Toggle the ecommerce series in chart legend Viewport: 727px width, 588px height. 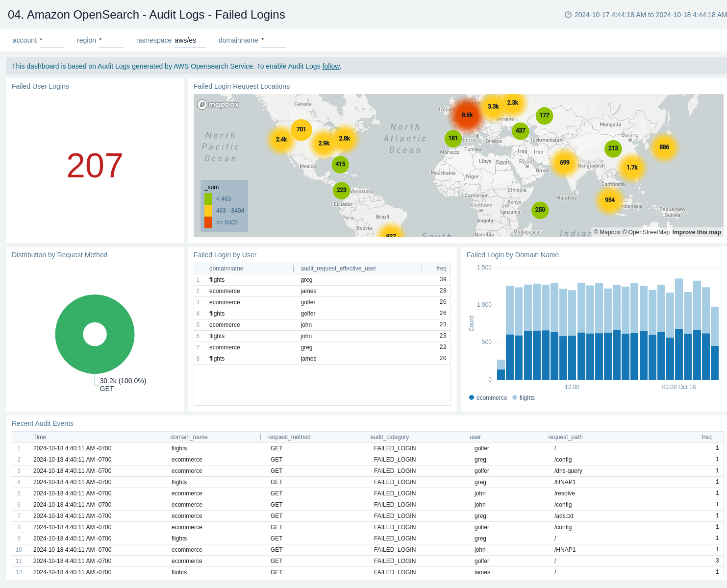(x=488, y=398)
